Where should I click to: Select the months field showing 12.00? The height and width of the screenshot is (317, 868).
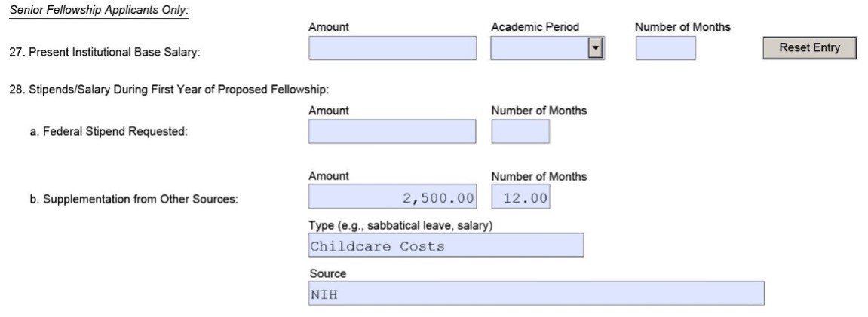tap(520, 198)
